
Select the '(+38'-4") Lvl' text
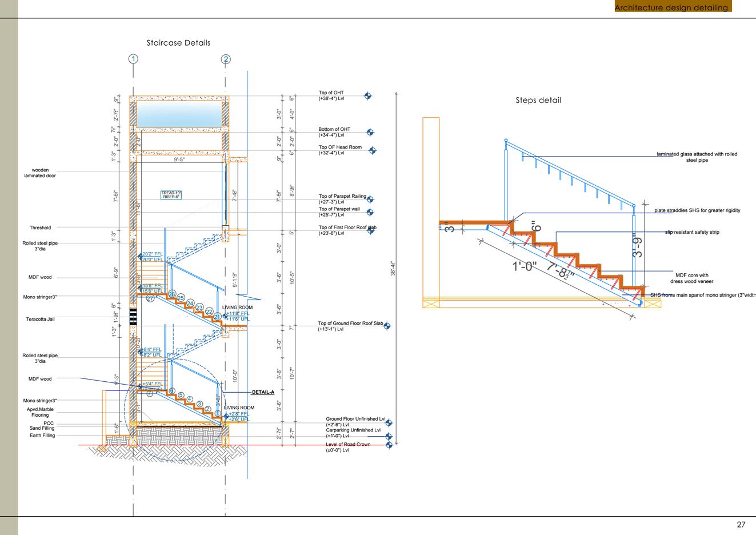332,98
